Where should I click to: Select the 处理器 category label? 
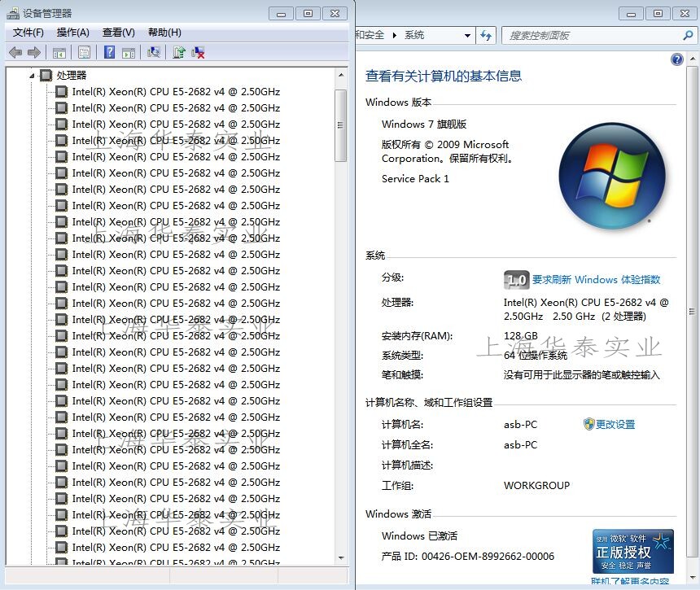[72, 76]
